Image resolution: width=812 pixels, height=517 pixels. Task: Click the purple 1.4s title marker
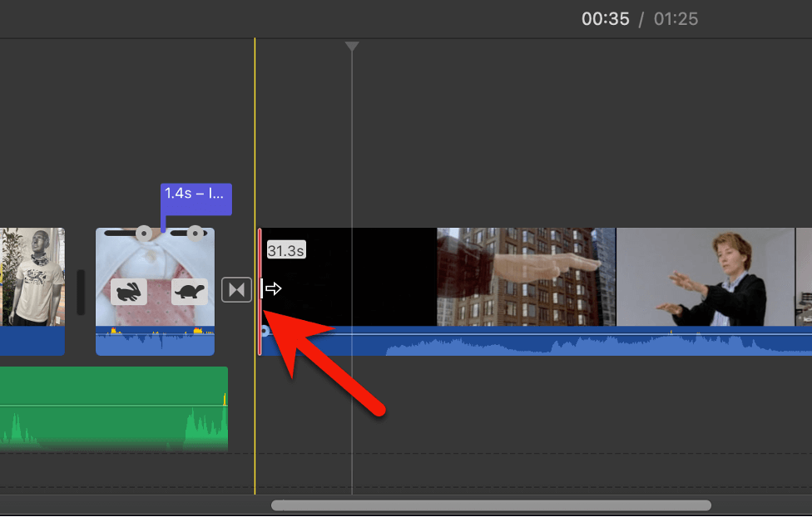(196, 199)
